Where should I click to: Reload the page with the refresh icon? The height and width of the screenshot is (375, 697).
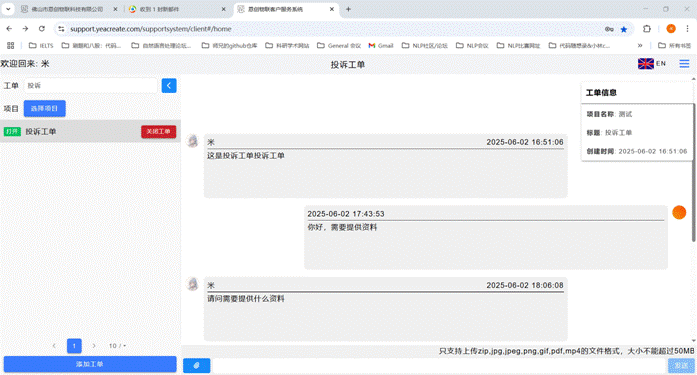pos(42,29)
